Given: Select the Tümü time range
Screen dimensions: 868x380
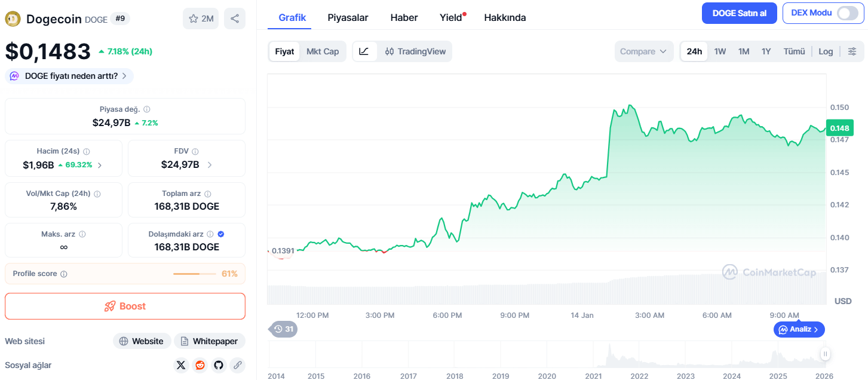Looking at the screenshot, I should pos(794,51).
